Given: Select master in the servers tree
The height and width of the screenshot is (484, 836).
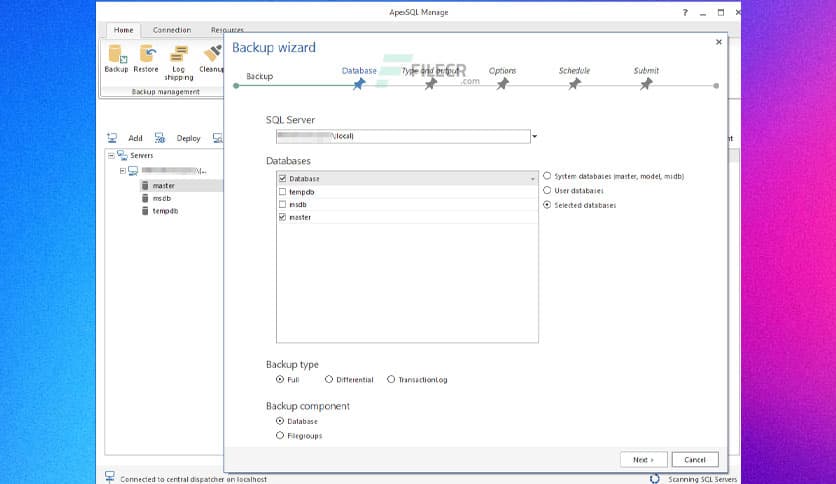Looking at the screenshot, I should tap(164, 185).
